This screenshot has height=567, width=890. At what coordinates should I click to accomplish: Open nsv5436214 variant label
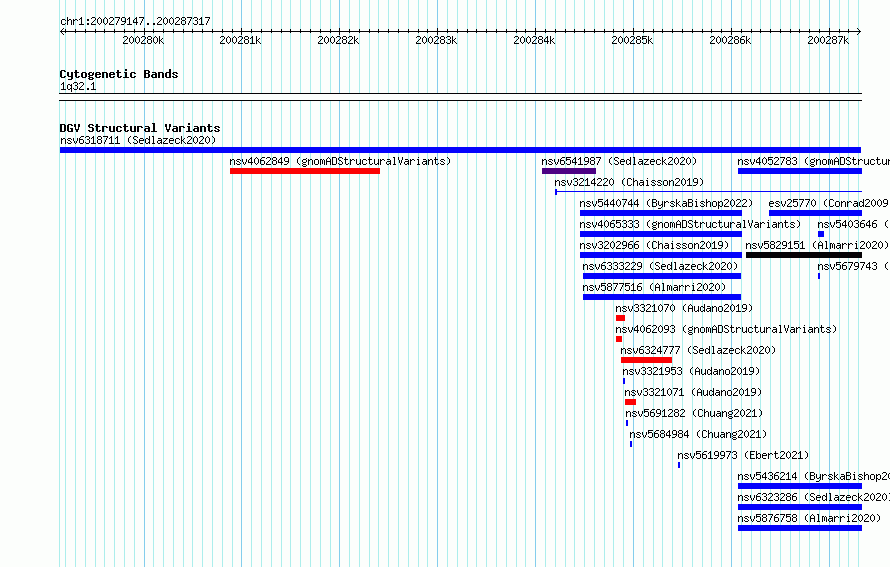tap(813, 476)
